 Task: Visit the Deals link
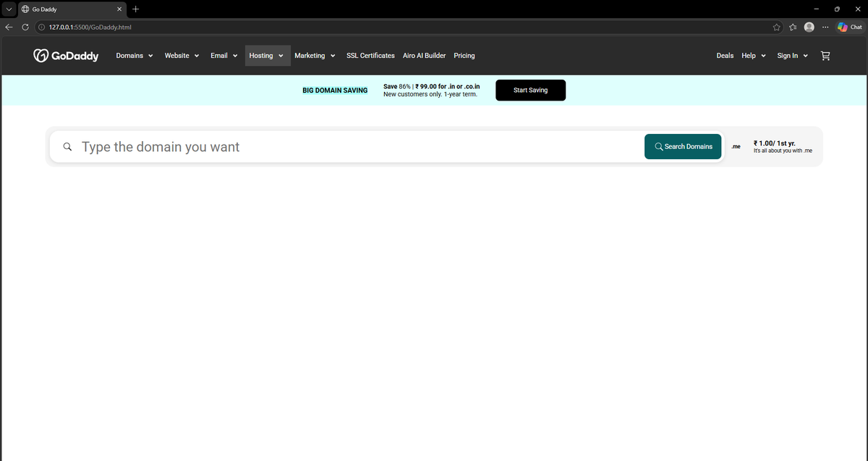click(x=725, y=56)
